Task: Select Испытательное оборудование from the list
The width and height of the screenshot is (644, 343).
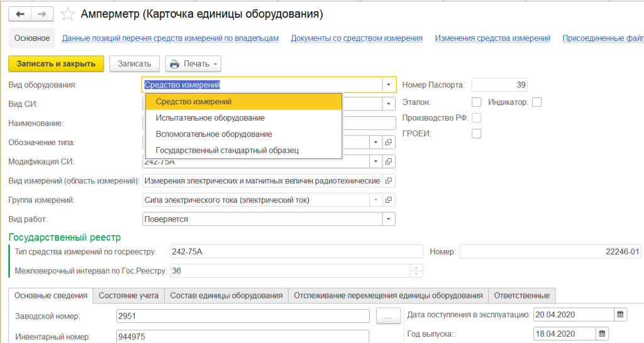Action: pyautogui.click(x=210, y=117)
